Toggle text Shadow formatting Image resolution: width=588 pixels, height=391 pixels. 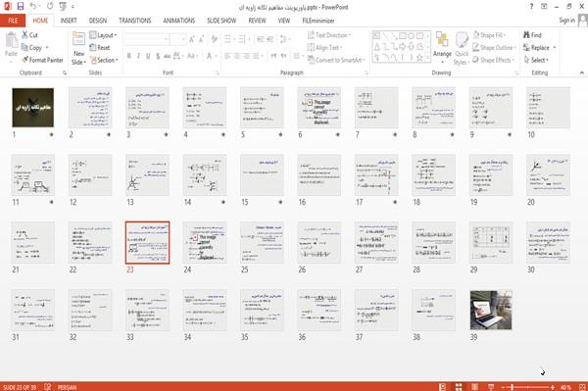point(158,56)
